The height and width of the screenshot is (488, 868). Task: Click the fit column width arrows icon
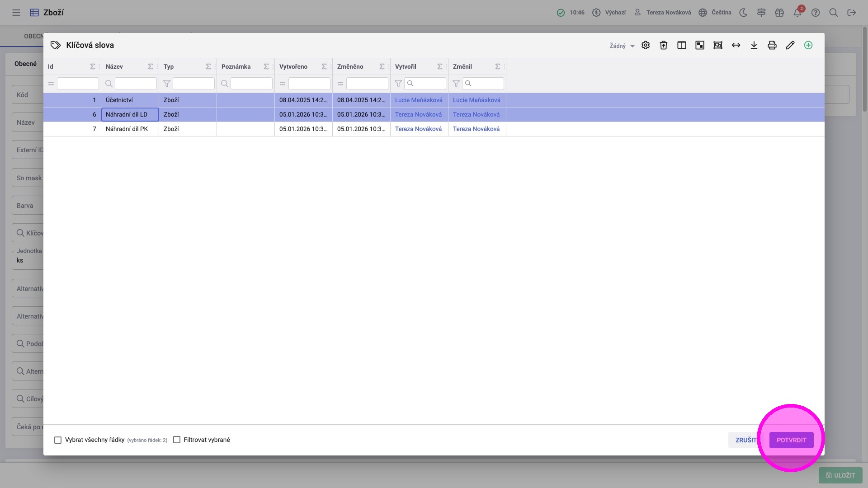point(736,45)
